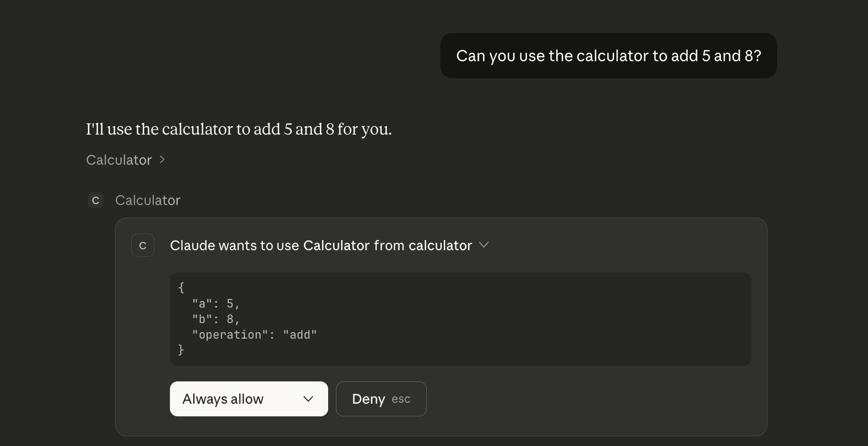868x446 pixels.
Task: Collapse the Claude wants to use Calculator section
Action: (484, 245)
